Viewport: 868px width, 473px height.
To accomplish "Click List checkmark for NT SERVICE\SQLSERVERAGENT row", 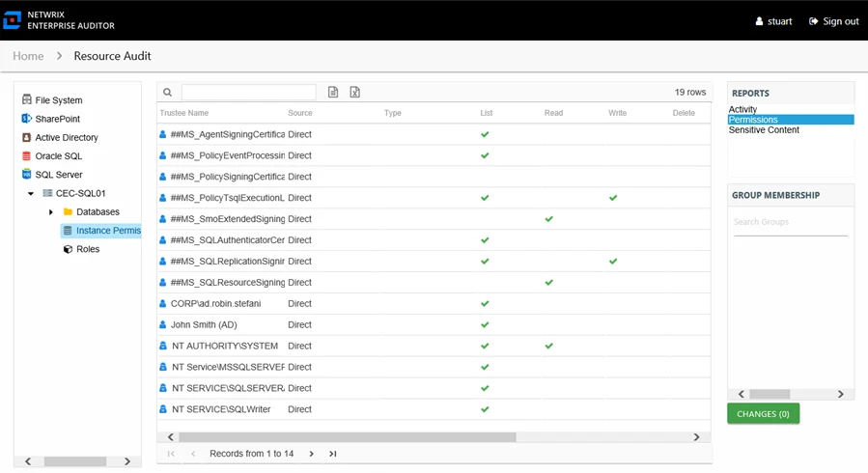I will click(485, 388).
